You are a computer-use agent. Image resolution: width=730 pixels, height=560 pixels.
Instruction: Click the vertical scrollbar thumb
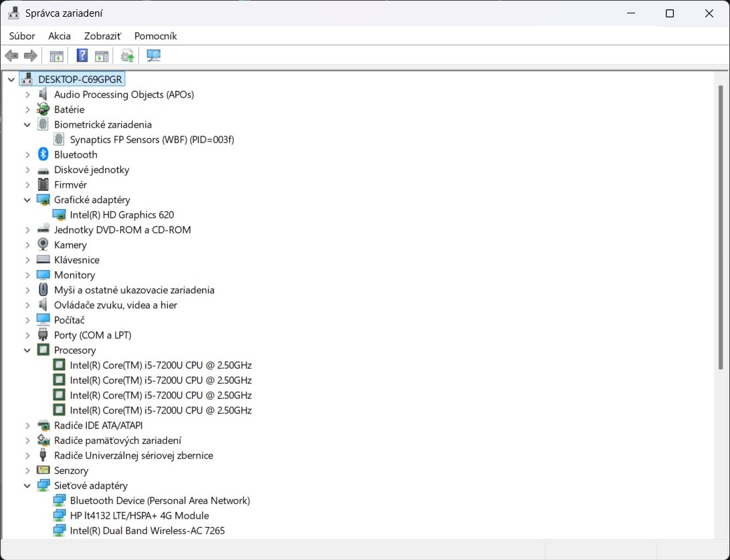[720, 227]
